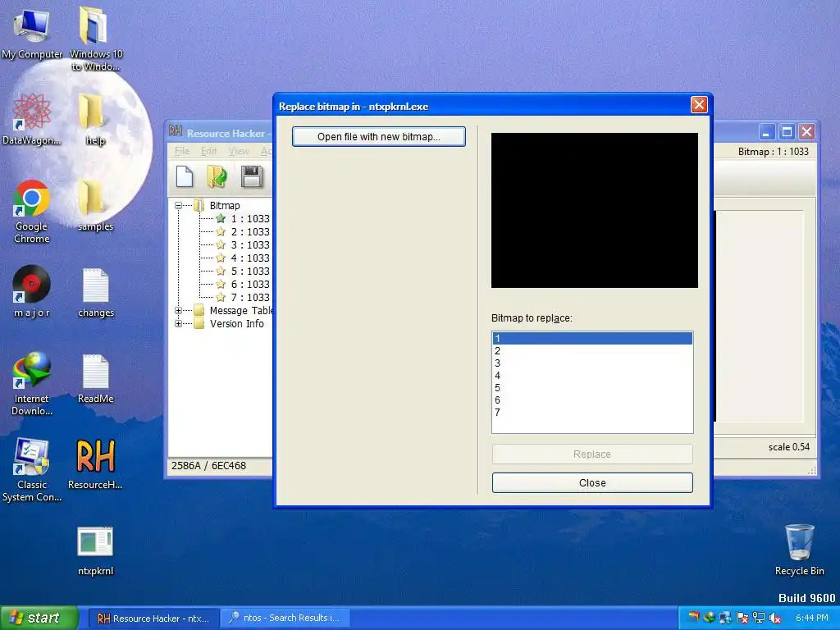The height and width of the screenshot is (630, 840).
Task: Select tree item 2 : 1033
Action: [x=250, y=232]
